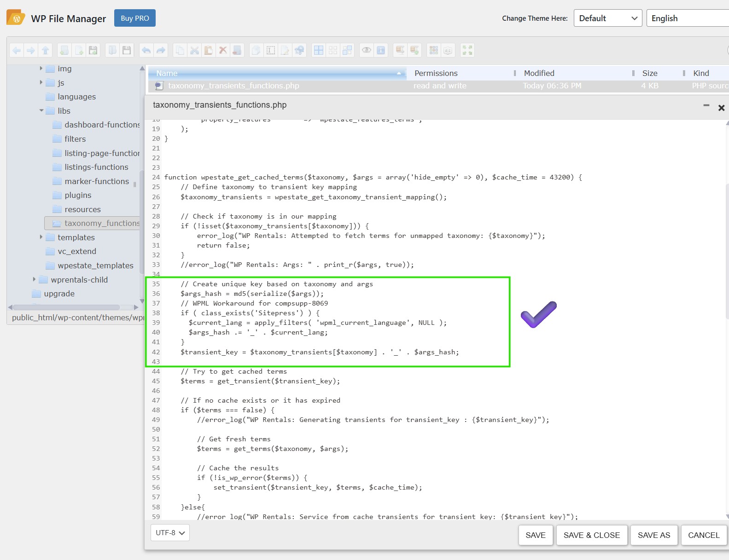This screenshot has width=729, height=560.
Task: Open the UTF-8 encoding dropdown
Action: coord(170,533)
